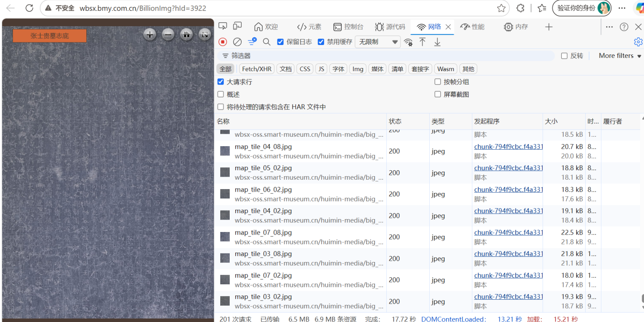Activate the inspect element picker
Viewport: 644px width, 322px height.
[222, 27]
